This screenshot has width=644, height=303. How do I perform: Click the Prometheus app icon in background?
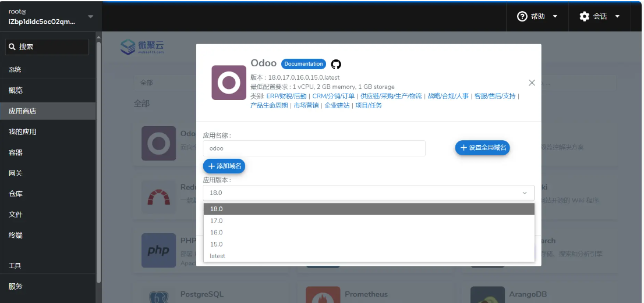(323, 295)
